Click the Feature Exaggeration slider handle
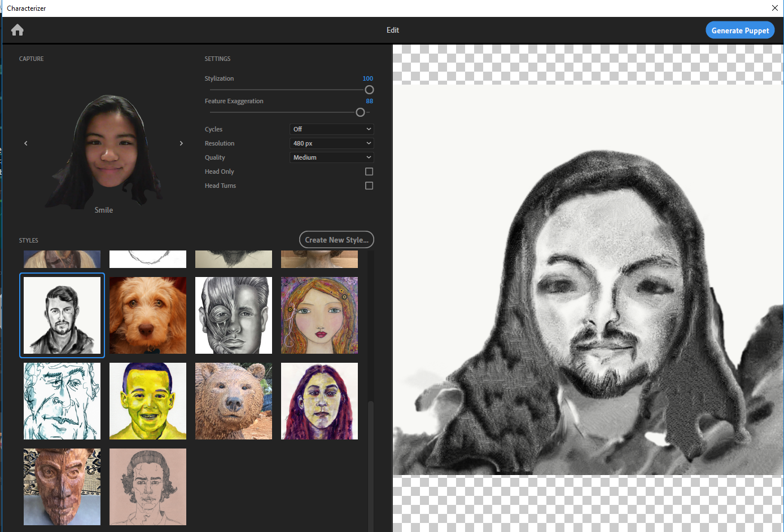 (360, 112)
